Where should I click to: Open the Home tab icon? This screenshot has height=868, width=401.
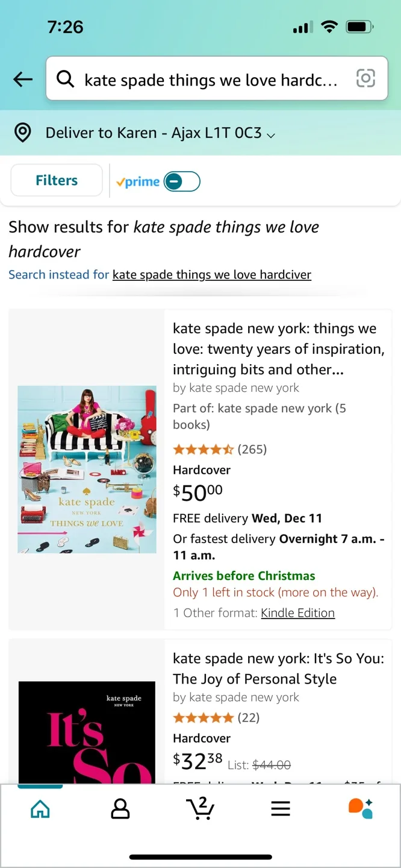[40, 809]
